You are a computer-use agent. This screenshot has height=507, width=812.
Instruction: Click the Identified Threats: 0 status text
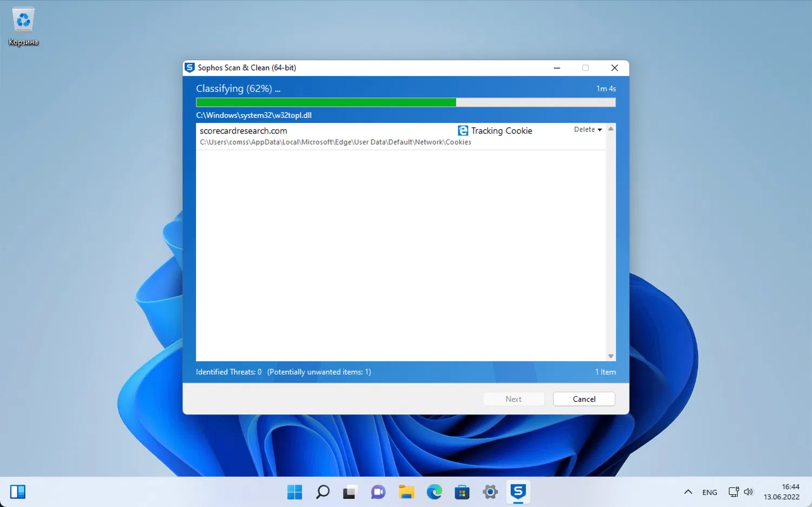tap(228, 372)
